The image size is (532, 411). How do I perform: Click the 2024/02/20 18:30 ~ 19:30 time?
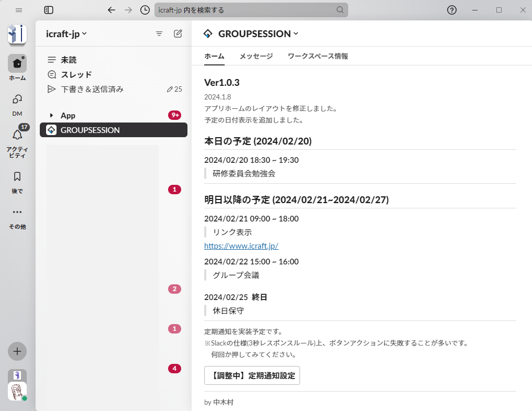click(x=251, y=160)
